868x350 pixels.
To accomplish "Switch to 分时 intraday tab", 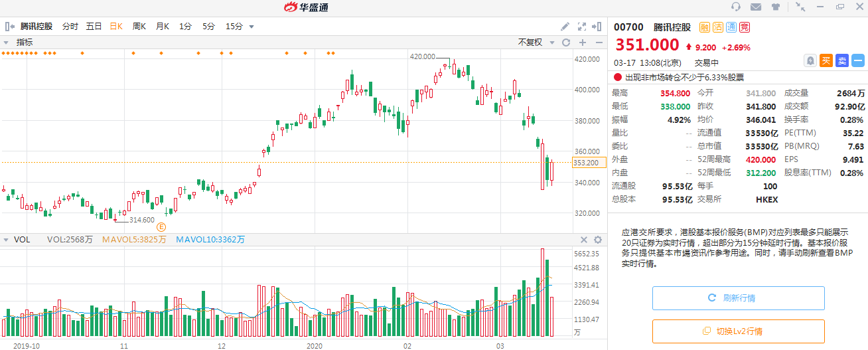I will (70, 27).
